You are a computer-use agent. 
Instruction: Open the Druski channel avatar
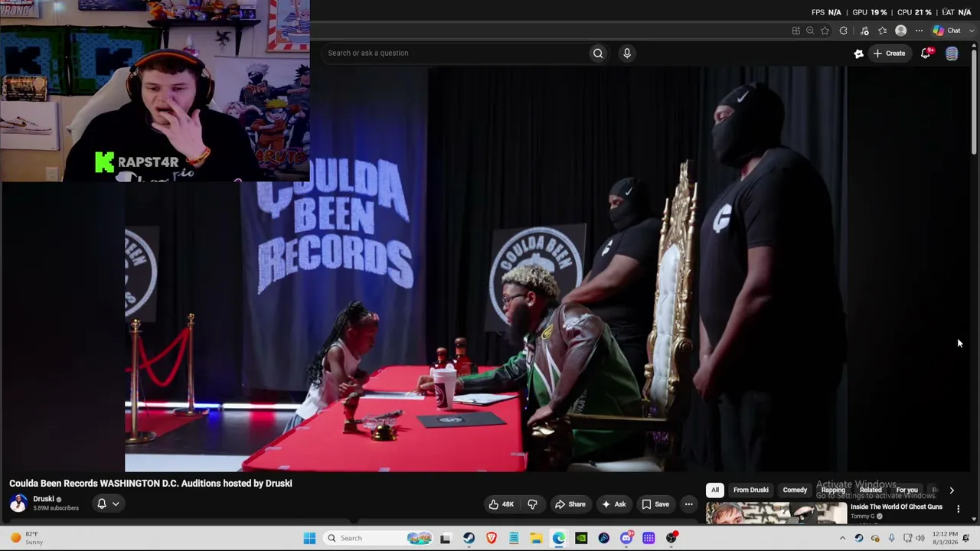[18, 503]
